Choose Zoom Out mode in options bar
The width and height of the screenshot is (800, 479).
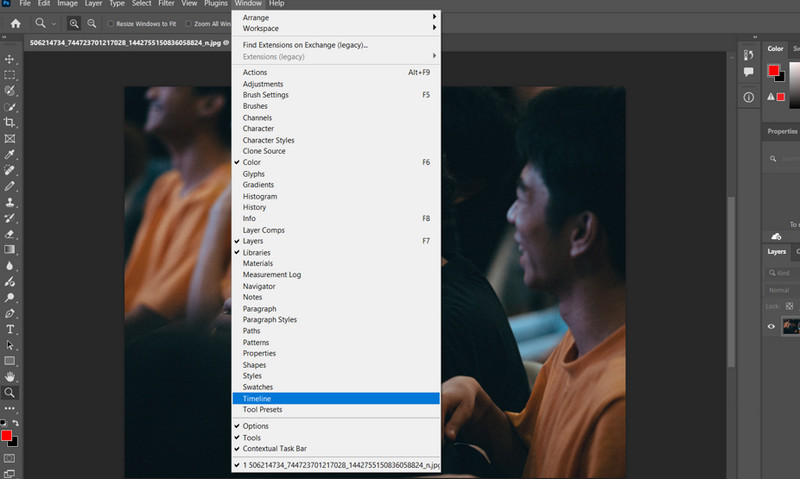[91, 23]
